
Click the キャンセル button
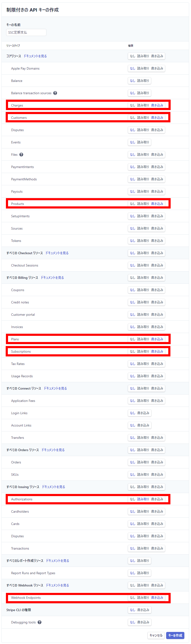[156, 635]
